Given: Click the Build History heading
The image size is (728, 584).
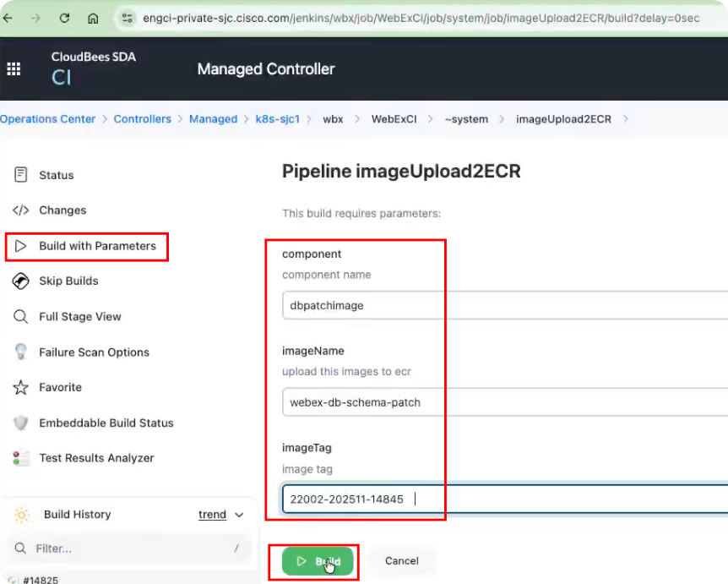Looking at the screenshot, I should [77, 515].
